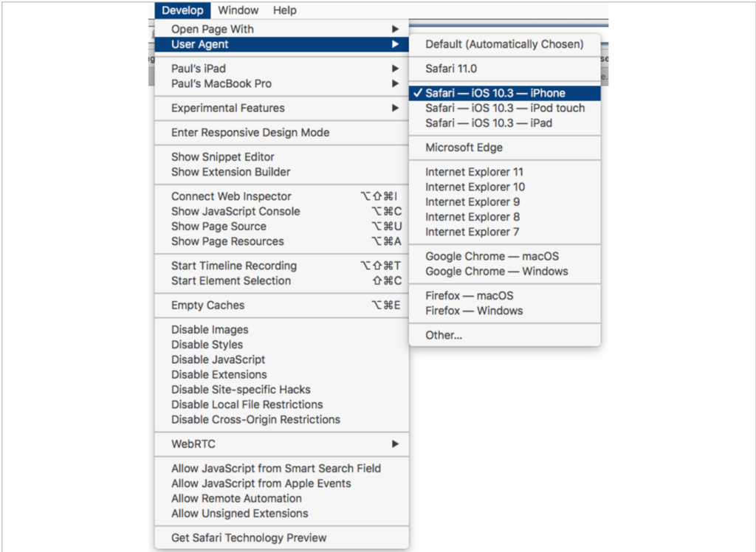Image resolution: width=756 pixels, height=552 pixels.
Task: Select Internet Explorer 8 user agent
Action: coord(505,217)
